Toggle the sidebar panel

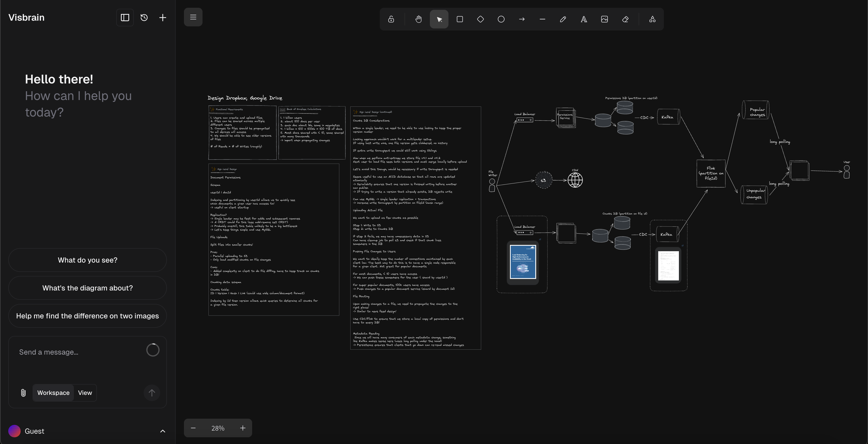coord(125,18)
